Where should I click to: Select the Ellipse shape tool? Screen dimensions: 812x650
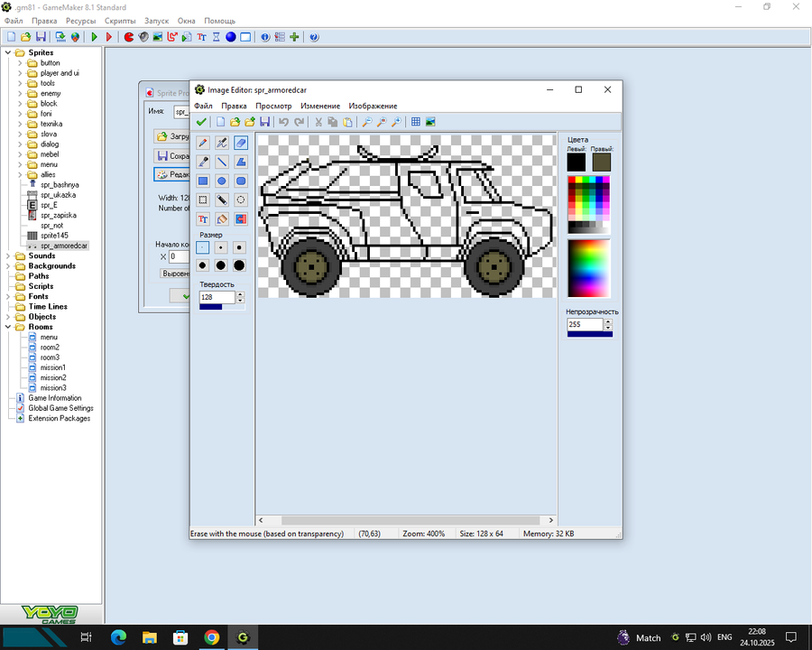click(x=222, y=181)
